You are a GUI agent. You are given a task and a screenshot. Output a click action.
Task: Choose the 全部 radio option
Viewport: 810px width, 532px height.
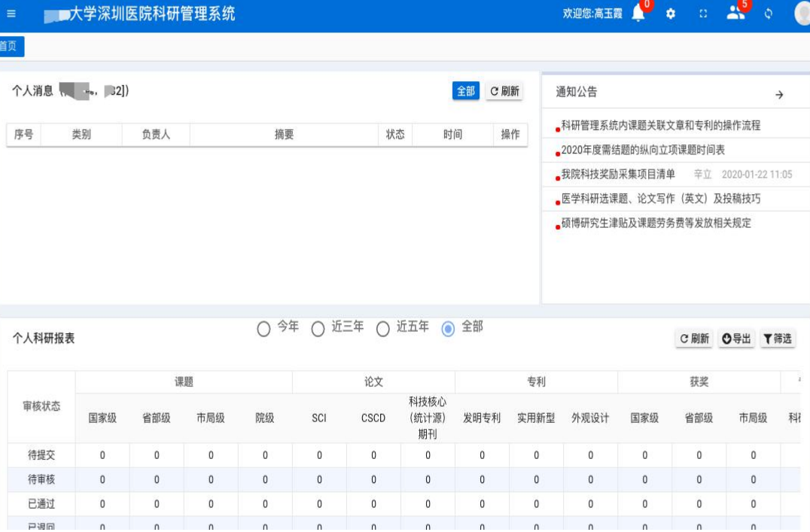click(x=449, y=329)
